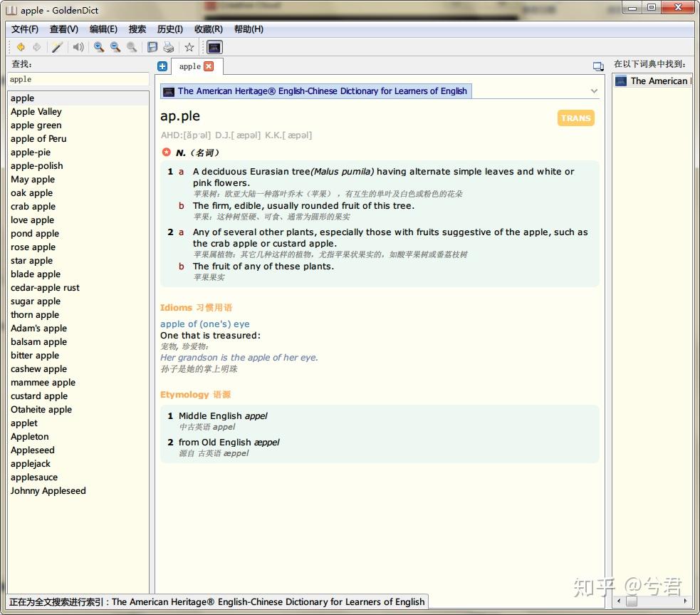Select 'sugar apple' in the word list
Viewport: 700px width, 615px height.
click(78, 301)
